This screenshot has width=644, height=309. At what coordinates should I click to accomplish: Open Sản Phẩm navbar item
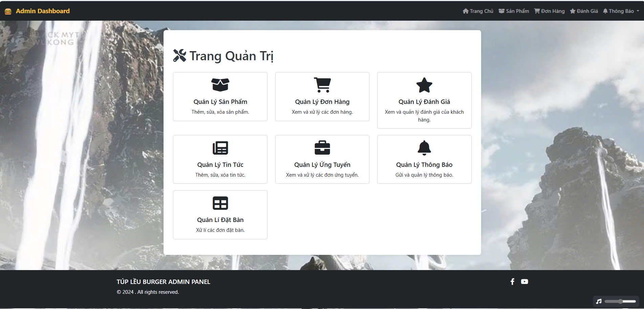(x=514, y=11)
